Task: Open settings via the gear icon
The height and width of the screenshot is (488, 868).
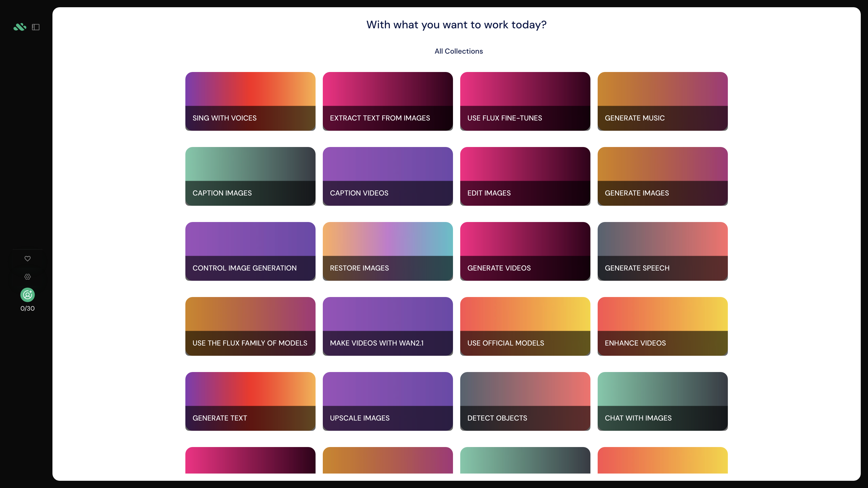Action: pyautogui.click(x=28, y=277)
